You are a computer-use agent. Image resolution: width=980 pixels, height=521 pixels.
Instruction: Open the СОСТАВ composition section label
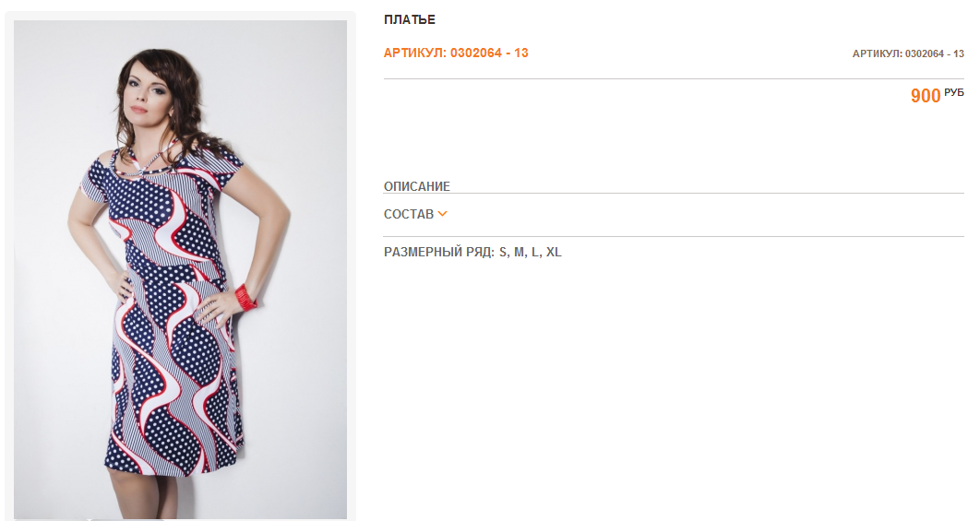tap(409, 214)
